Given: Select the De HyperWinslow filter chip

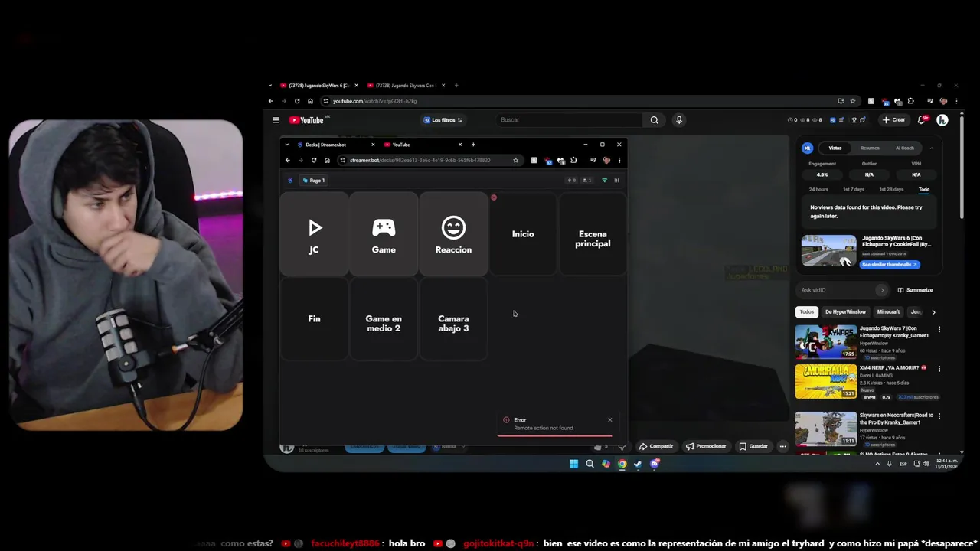Looking at the screenshot, I should click(x=845, y=312).
